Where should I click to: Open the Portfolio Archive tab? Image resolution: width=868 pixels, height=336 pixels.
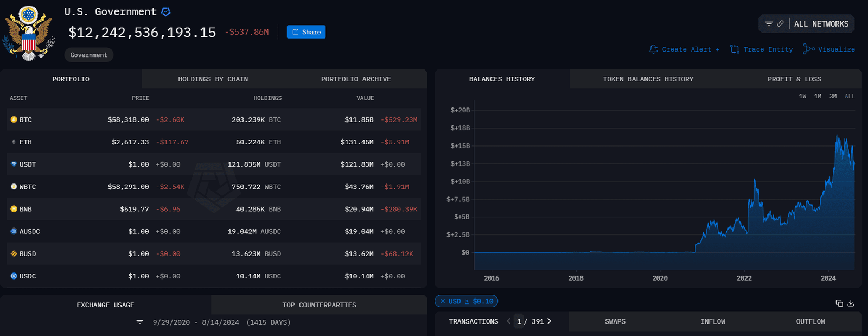[x=356, y=79]
